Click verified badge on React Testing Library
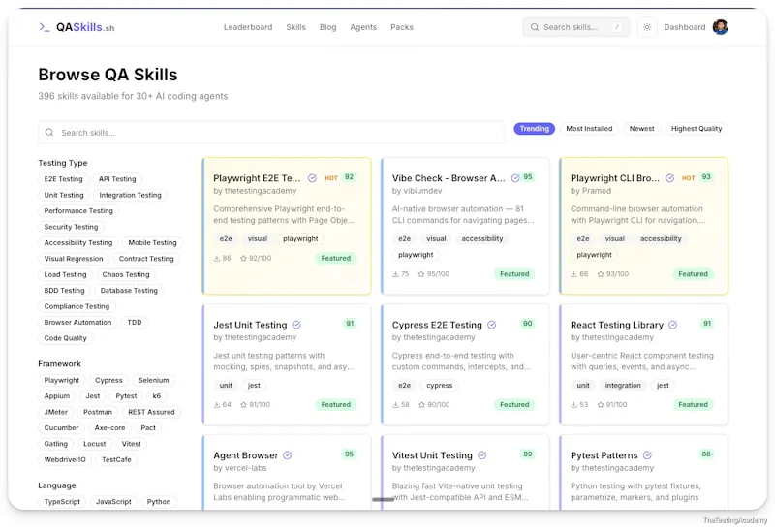This screenshot has width=775, height=532. click(x=672, y=325)
